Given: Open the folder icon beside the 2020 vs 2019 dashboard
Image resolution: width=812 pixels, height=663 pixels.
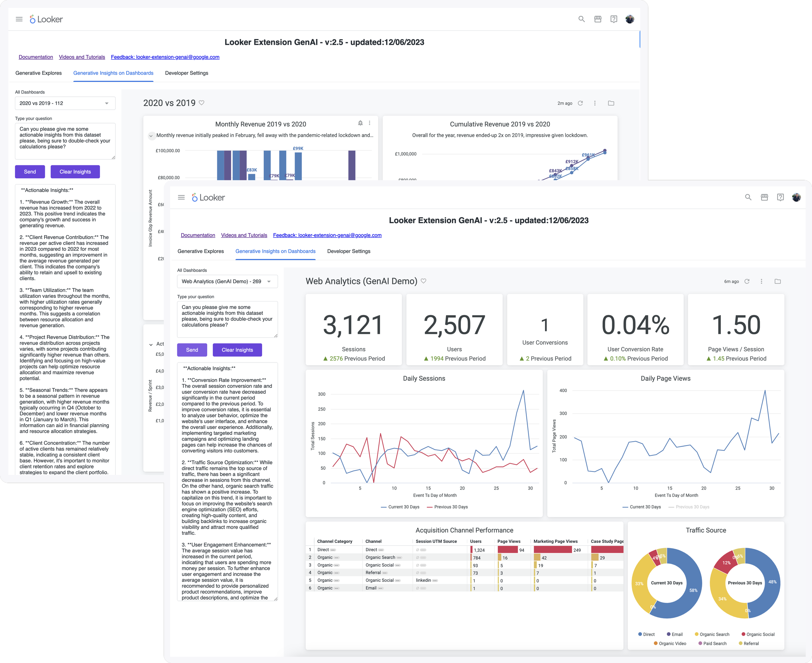Looking at the screenshot, I should tap(611, 103).
